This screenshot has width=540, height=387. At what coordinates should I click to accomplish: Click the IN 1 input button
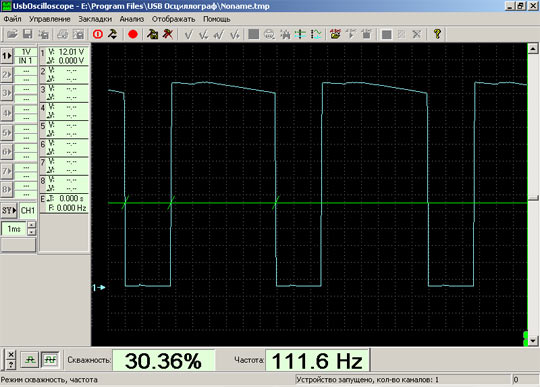point(26,61)
